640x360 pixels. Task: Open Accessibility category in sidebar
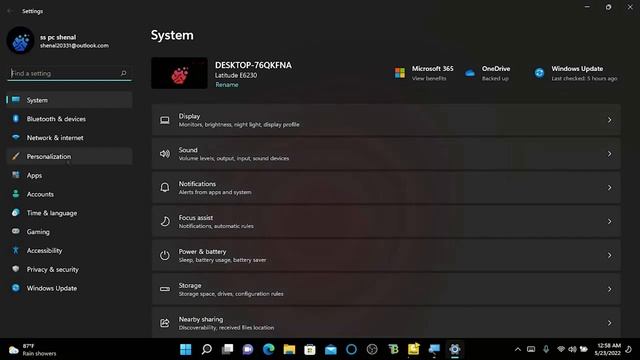pyautogui.click(x=69, y=250)
